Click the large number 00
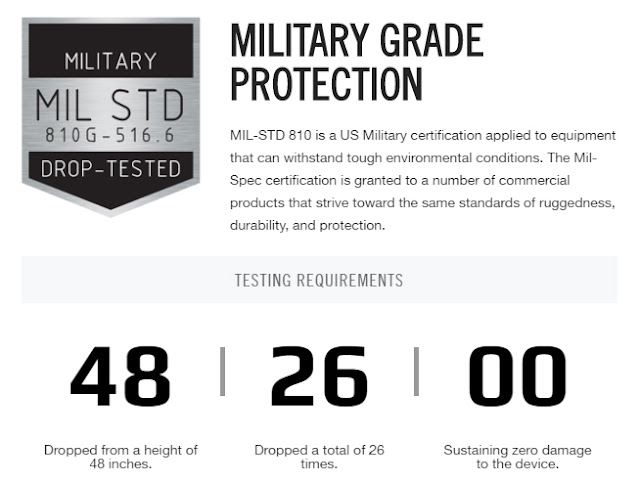The height and width of the screenshot is (484, 640). pyautogui.click(x=518, y=376)
